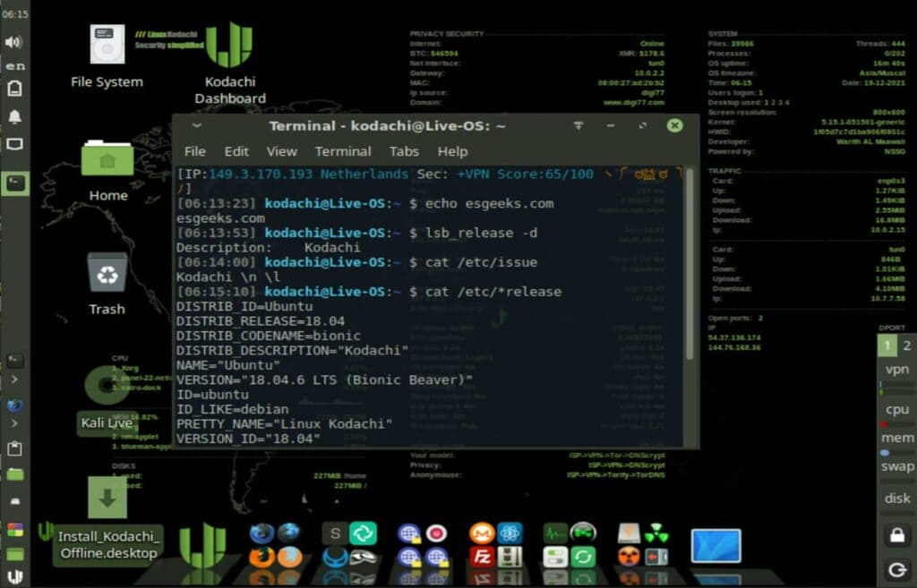Click the Kali Live desktop launcher
Screen dimensions: 917x588
click(107, 422)
